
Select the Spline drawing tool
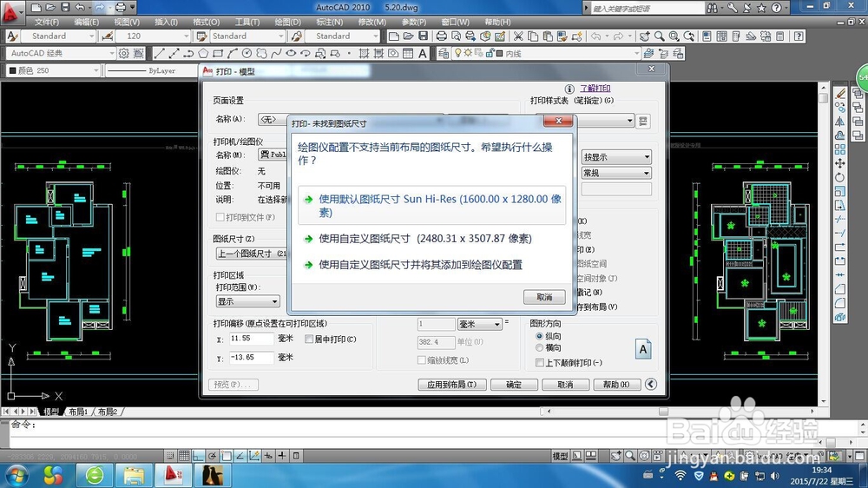276,53
